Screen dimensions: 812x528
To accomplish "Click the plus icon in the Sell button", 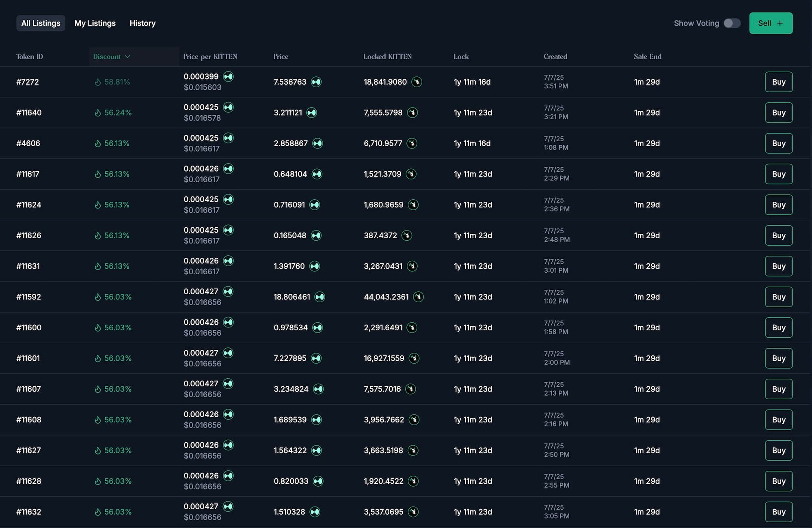I will pyautogui.click(x=780, y=23).
